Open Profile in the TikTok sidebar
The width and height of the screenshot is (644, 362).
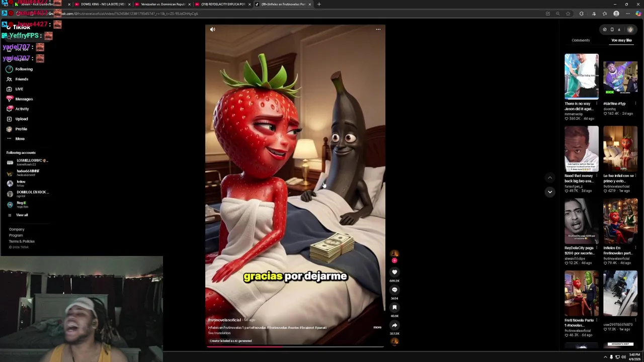17,129
